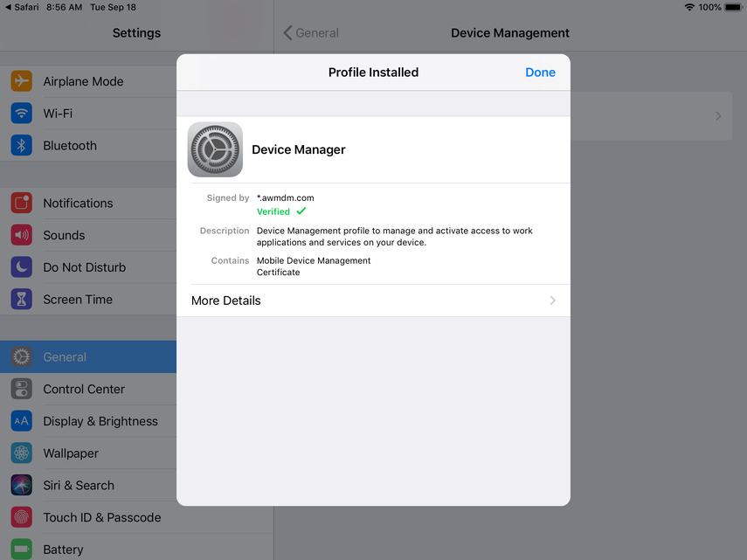Tap the Airplane Mode icon
Image resolution: width=747 pixels, height=560 pixels.
(x=22, y=81)
